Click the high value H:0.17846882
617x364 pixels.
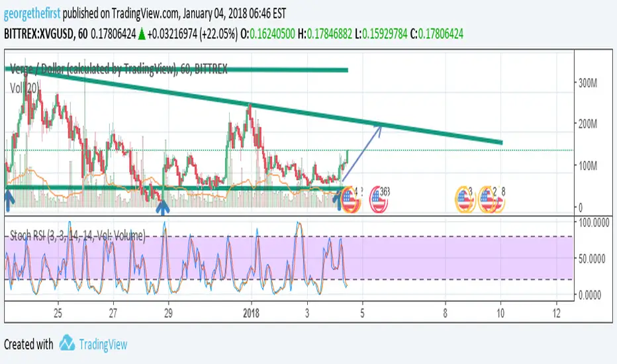(x=325, y=34)
